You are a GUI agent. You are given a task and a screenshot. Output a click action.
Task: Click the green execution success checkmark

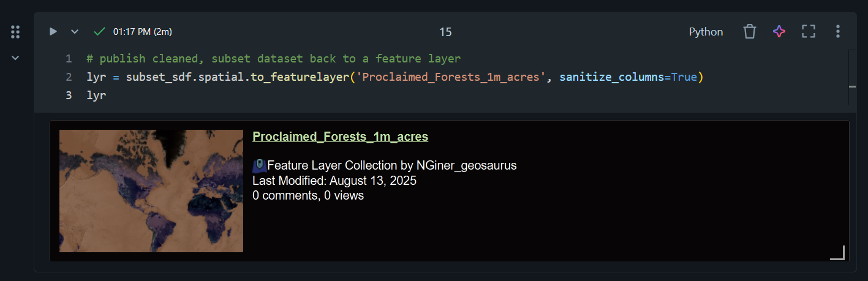tap(99, 32)
